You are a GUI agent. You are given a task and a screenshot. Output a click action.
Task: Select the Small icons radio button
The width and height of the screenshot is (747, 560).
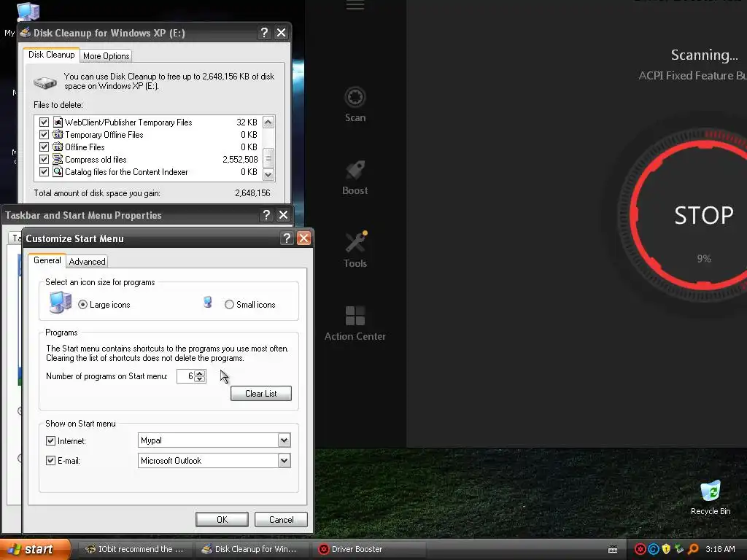tap(229, 304)
